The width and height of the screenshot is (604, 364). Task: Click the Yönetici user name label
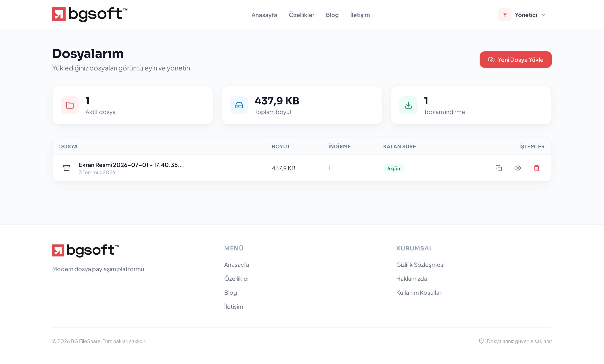pos(526,15)
